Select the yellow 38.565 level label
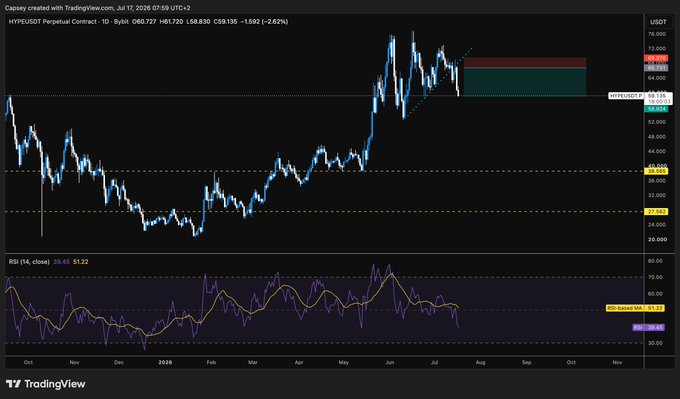 click(x=656, y=171)
